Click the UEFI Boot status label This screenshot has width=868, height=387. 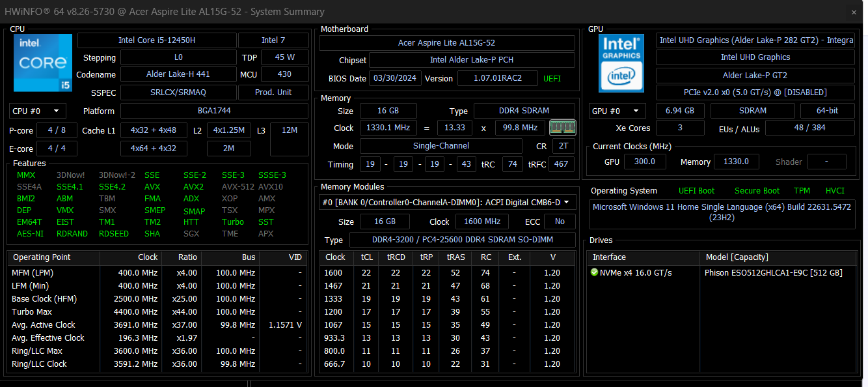696,191
